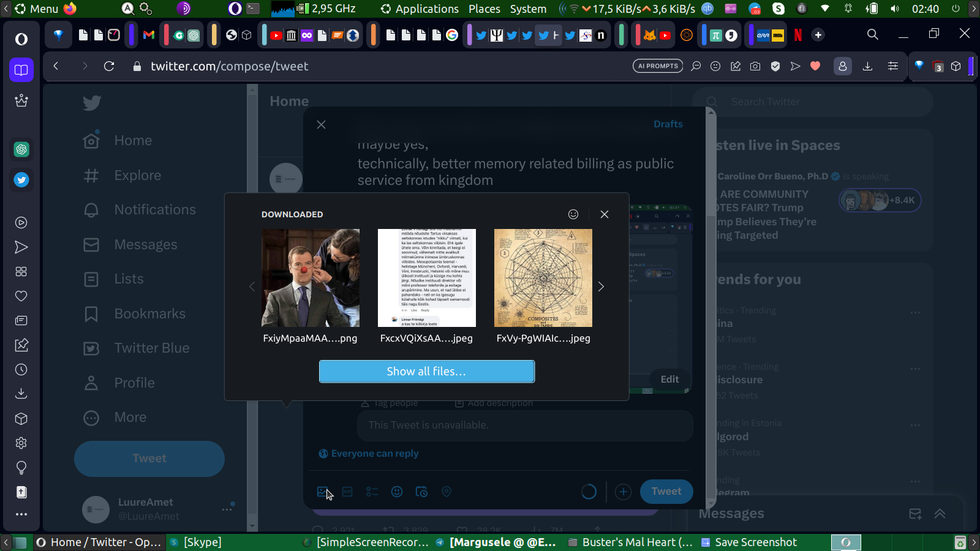
Task: Insert a GIF in the tweet composer
Action: pyautogui.click(x=347, y=492)
